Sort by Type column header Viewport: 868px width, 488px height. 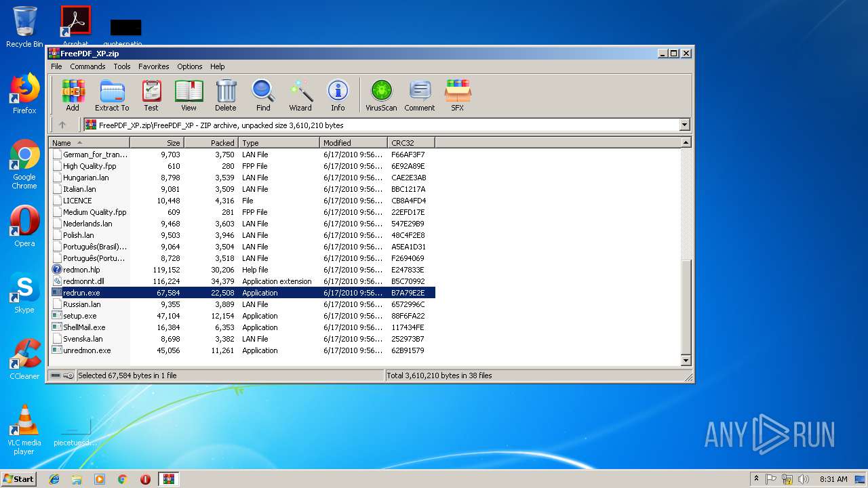pyautogui.click(x=279, y=143)
